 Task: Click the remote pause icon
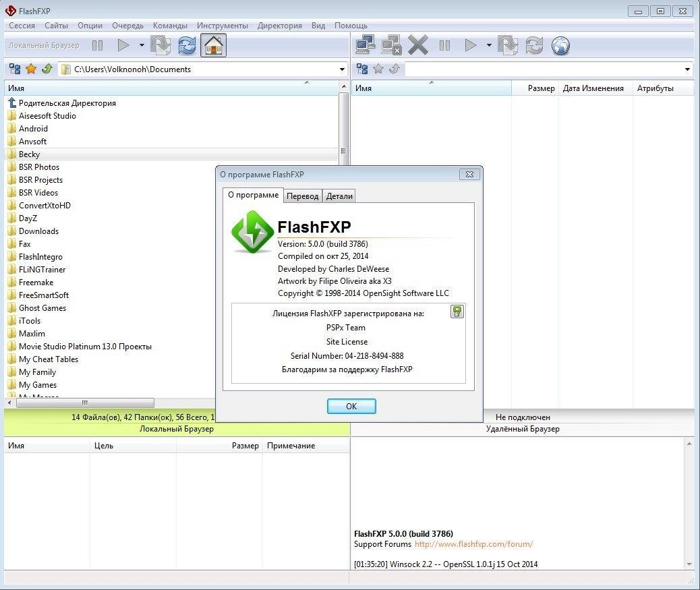444,45
